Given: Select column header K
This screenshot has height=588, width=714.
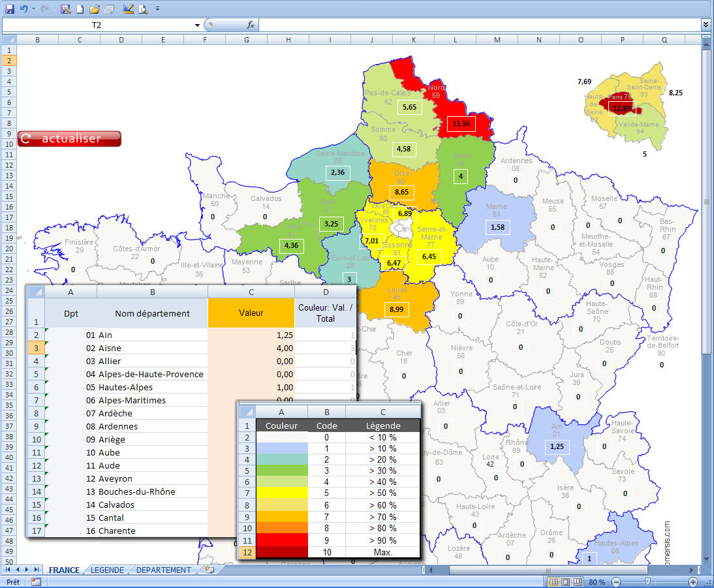Looking at the screenshot, I should tap(414, 40).
